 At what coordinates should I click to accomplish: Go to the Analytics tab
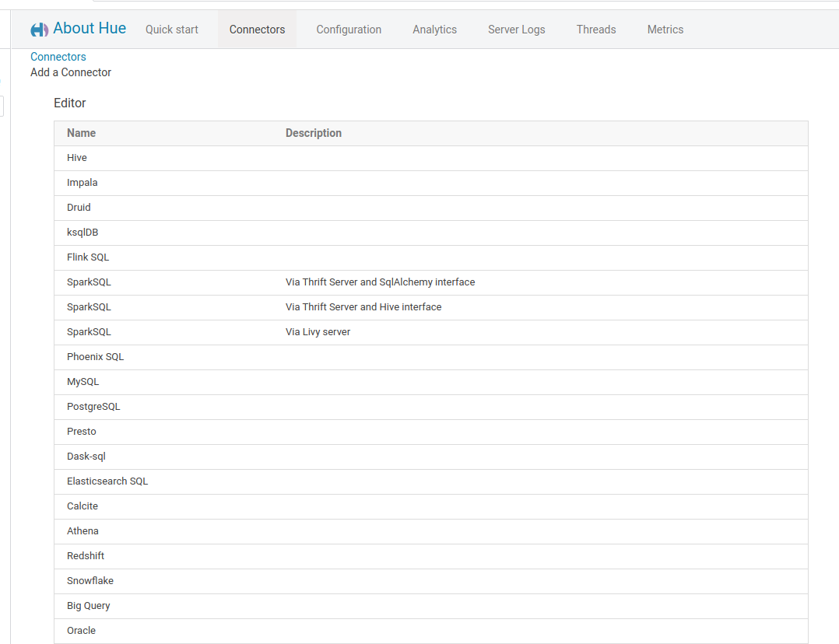[x=434, y=30]
